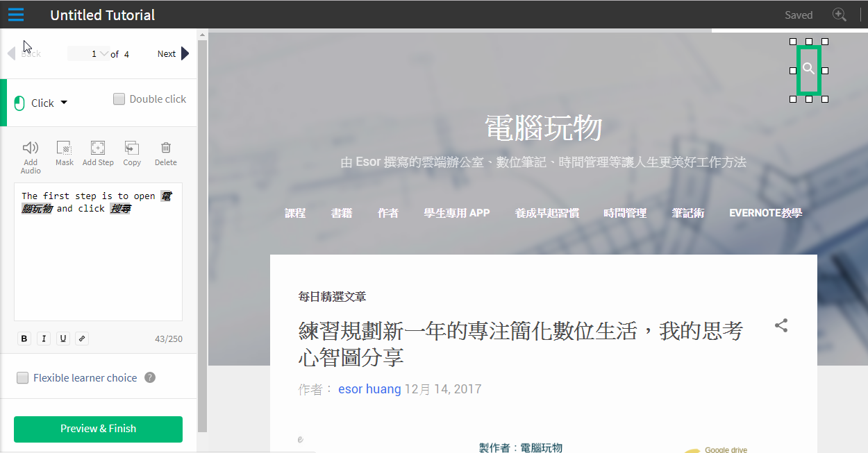Click the Untitled Tutorial title
This screenshot has width=868, height=453.
(103, 15)
